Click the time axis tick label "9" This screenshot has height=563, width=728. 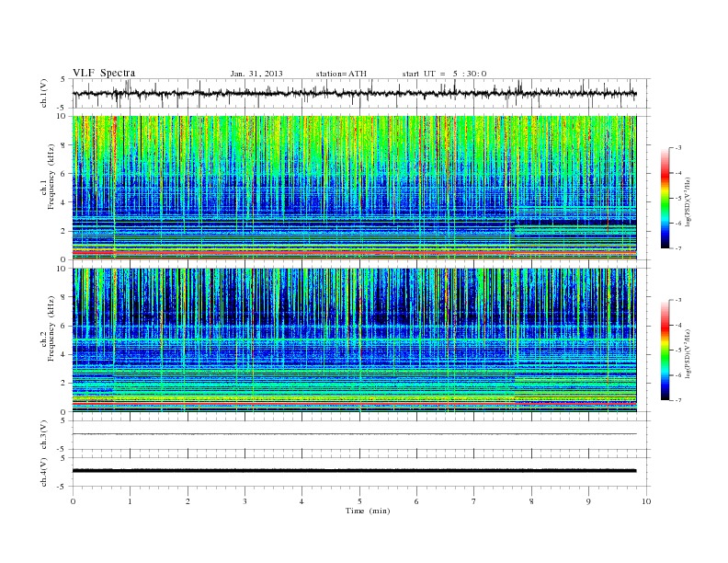coord(588,501)
